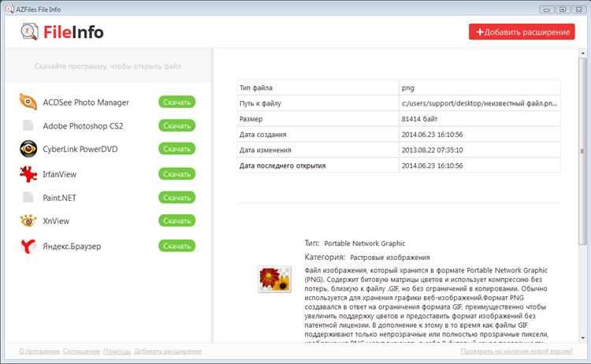Select the Adobe Photoshop CS2 label
The height and width of the screenshot is (364, 591).
[83, 126]
